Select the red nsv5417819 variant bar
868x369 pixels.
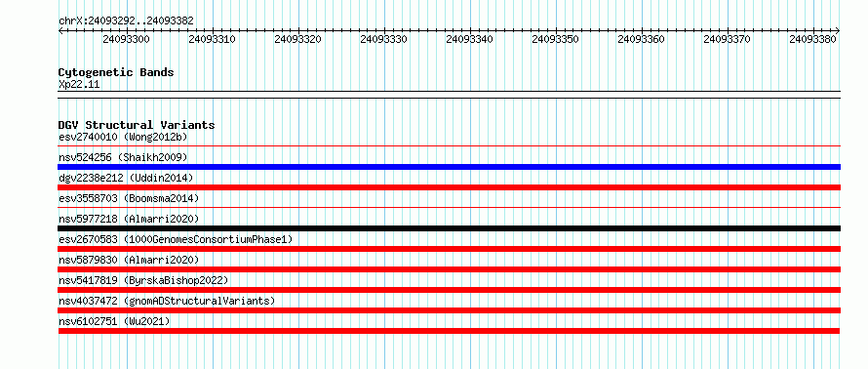450,290
